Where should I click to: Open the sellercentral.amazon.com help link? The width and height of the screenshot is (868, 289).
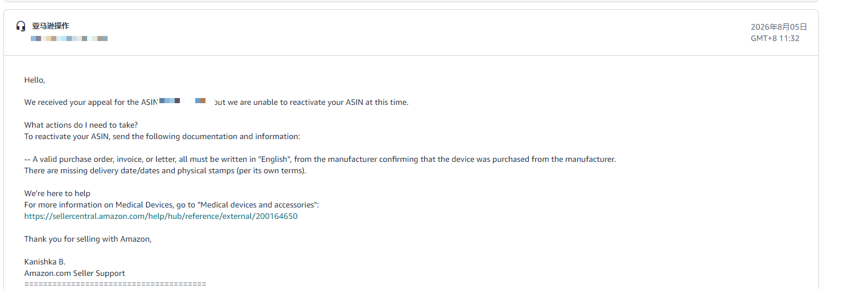pos(161,217)
